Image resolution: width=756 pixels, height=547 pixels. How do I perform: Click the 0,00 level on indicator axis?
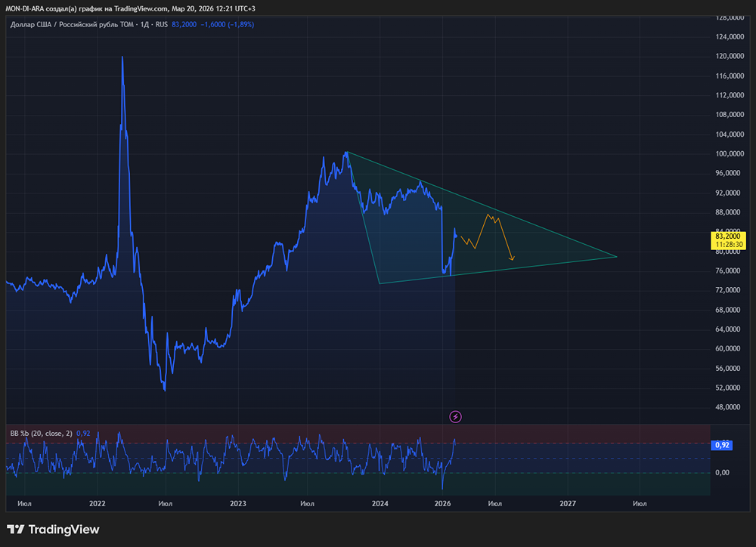click(721, 473)
